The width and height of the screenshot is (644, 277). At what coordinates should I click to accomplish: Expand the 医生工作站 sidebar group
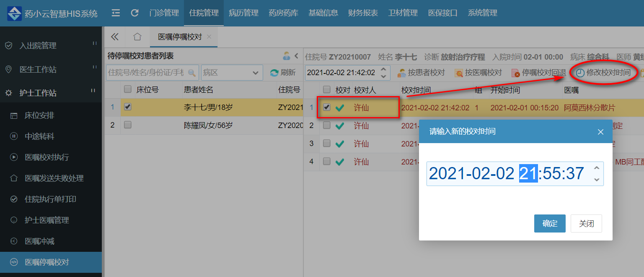(x=51, y=69)
